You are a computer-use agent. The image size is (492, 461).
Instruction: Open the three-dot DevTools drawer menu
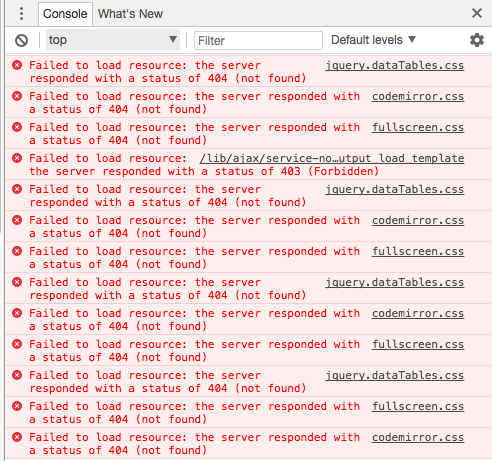(21, 14)
